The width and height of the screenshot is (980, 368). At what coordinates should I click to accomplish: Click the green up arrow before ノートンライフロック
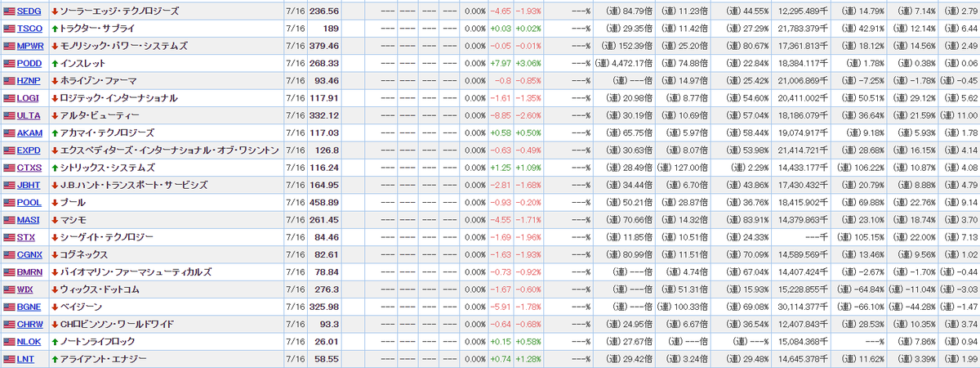click(54, 342)
